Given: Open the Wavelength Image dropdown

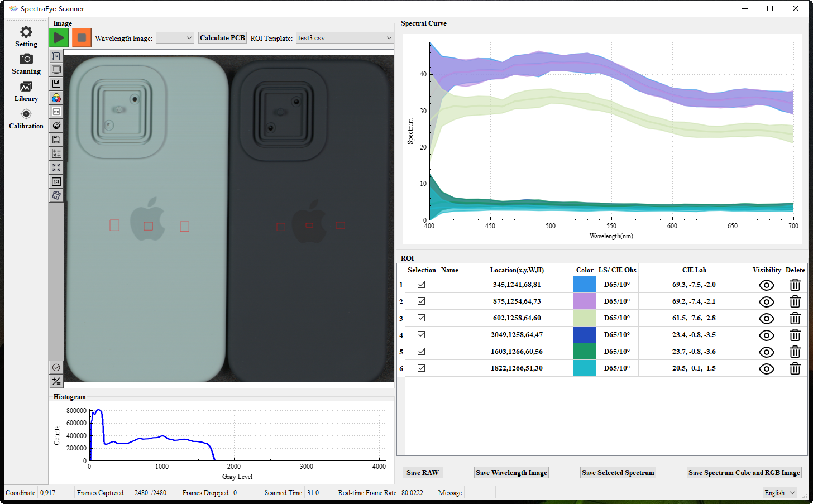Looking at the screenshot, I should pyautogui.click(x=175, y=38).
